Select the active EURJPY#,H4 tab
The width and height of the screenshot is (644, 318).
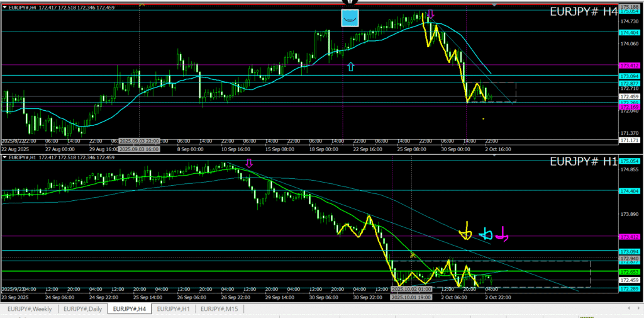point(130,309)
